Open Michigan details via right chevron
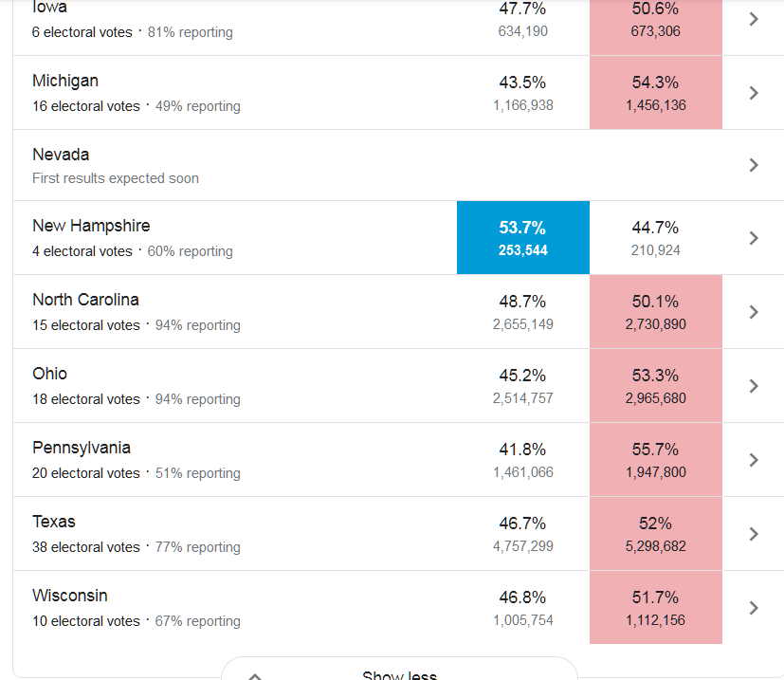Viewport: 784px width, 680px height. pos(754,93)
